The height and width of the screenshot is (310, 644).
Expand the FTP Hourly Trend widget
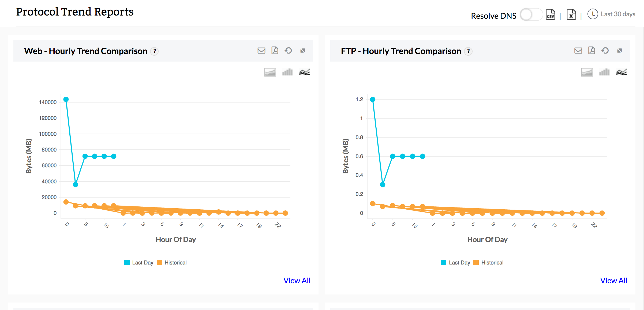pyautogui.click(x=620, y=51)
